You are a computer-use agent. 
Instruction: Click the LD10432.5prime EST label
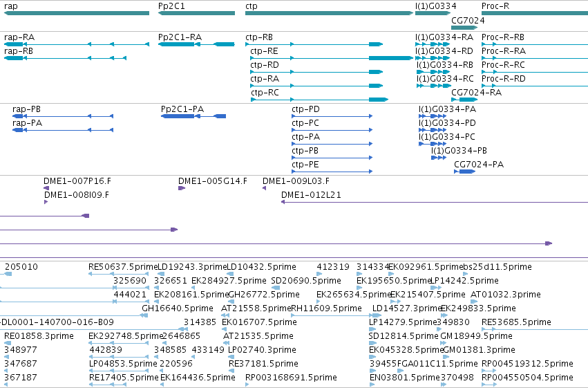(x=261, y=267)
